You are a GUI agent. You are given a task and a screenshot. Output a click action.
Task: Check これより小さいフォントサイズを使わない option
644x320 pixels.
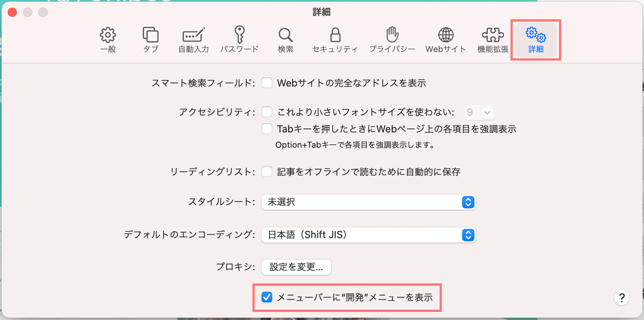tap(267, 112)
